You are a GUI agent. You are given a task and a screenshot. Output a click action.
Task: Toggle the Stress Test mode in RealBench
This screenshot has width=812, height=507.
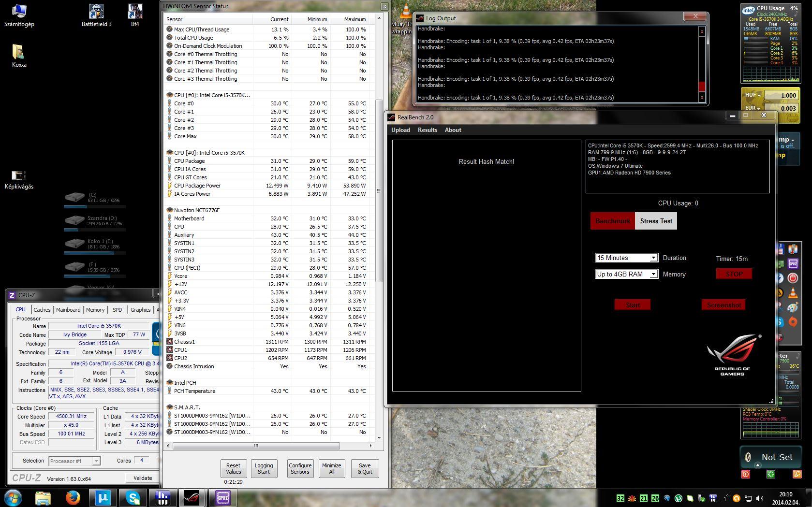tap(656, 221)
